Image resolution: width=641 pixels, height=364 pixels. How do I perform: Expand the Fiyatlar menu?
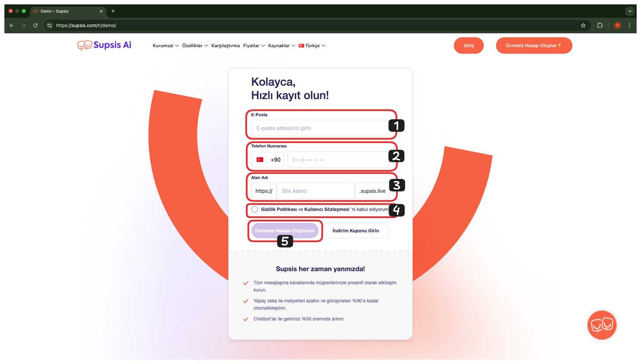click(254, 46)
